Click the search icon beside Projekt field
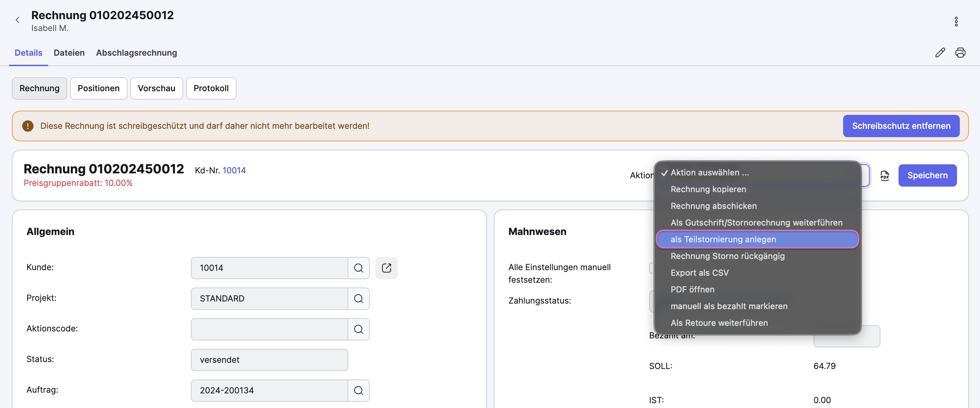 coord(358,299)
